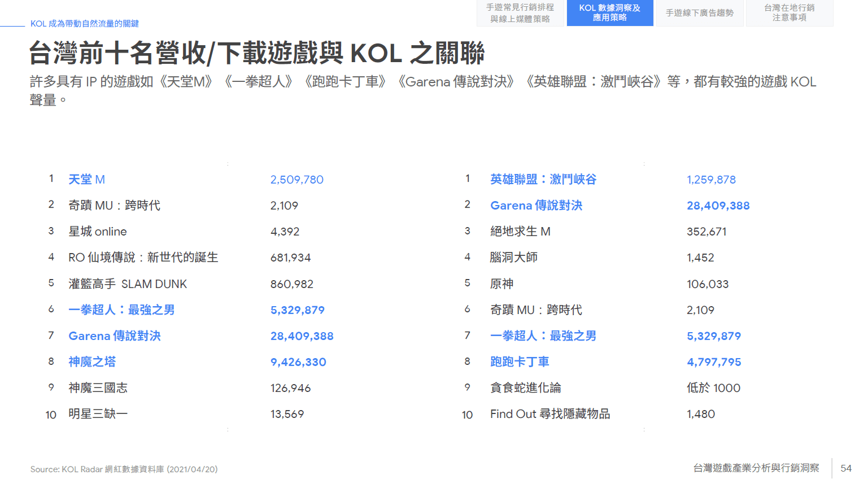The image size is (868, 488).
Task: Click the value '低於 1000'
Action: point(713,388)
